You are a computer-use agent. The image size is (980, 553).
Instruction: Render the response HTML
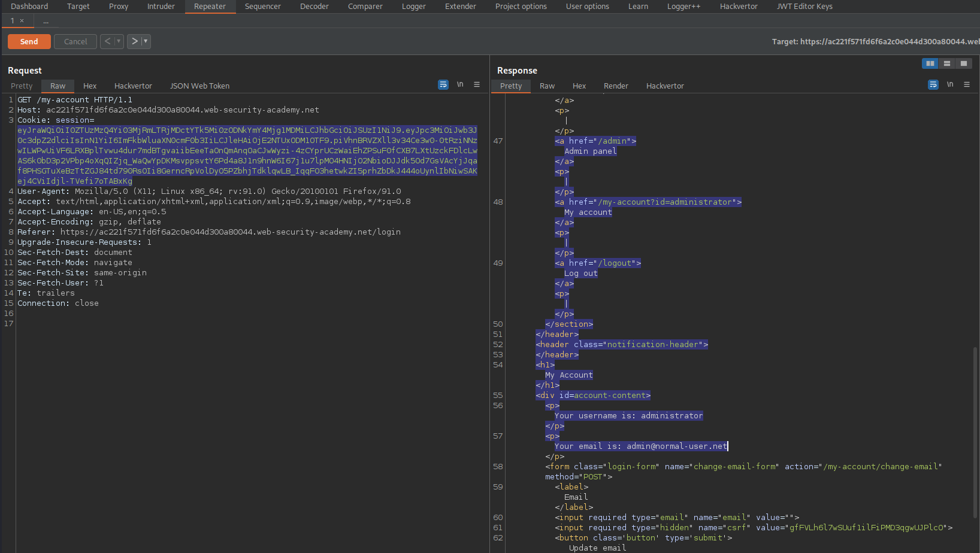(616, 86)
